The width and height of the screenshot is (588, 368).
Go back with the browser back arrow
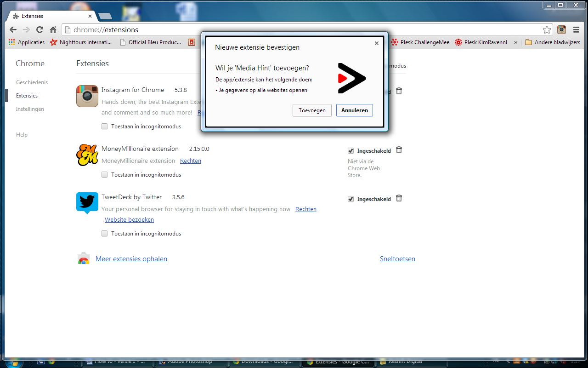[x=13, y=30]
